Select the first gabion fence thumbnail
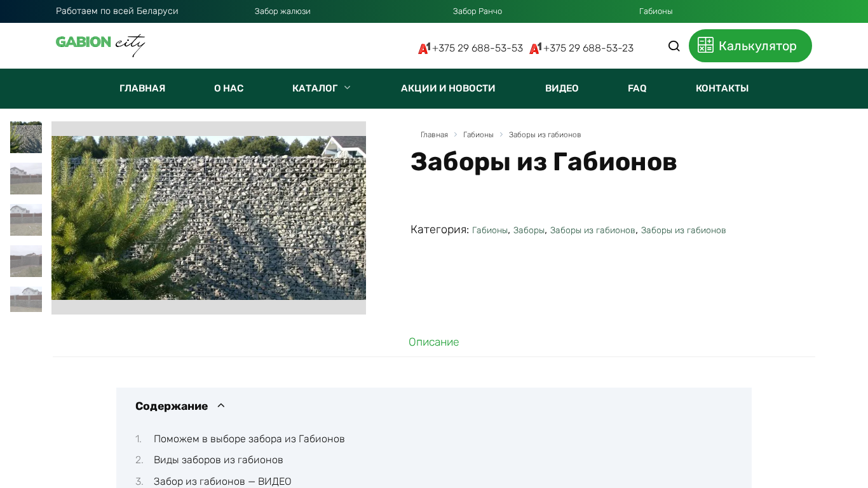This screenshot has height=488, width=868. click(x=26, y=137)
